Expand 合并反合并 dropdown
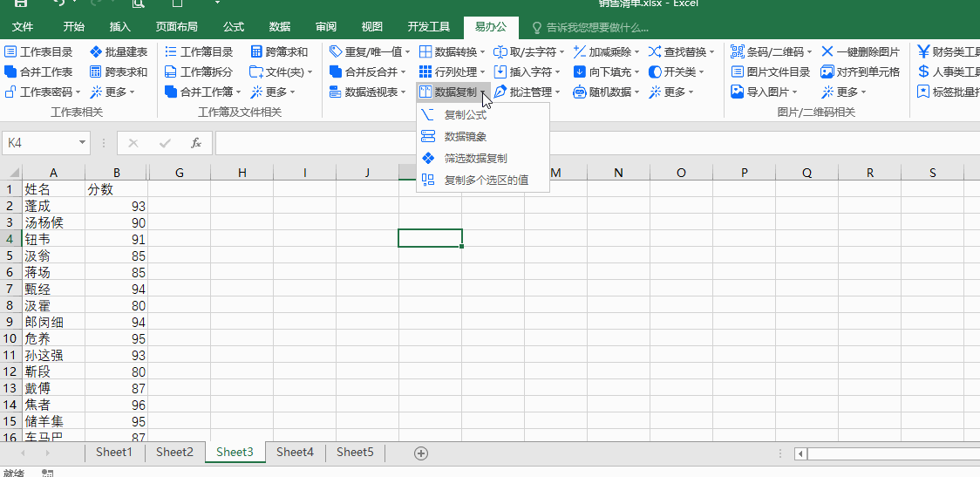Image resolution: width=980 pixels, height=477 pixels. click(x=403, y=72)
